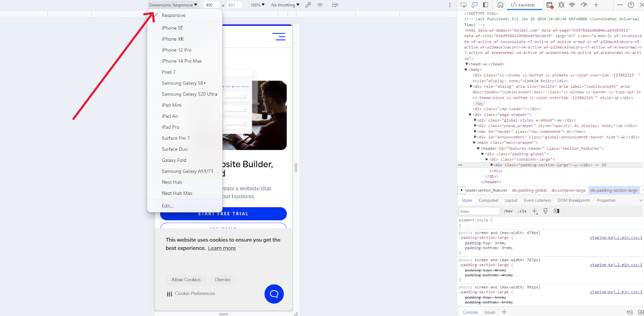
Task: Collapse the header#features-header node
Action: [x=478, y=149]
